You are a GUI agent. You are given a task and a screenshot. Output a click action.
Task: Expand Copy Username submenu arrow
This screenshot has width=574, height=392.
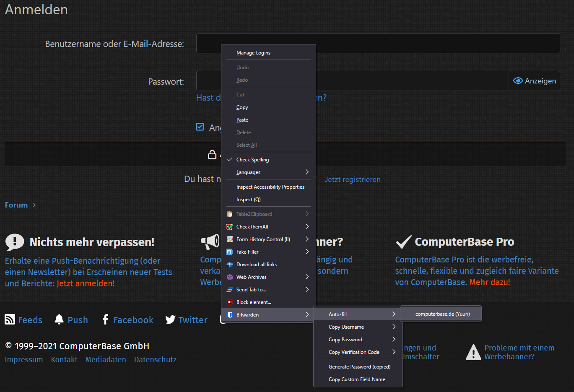(394, 327)
